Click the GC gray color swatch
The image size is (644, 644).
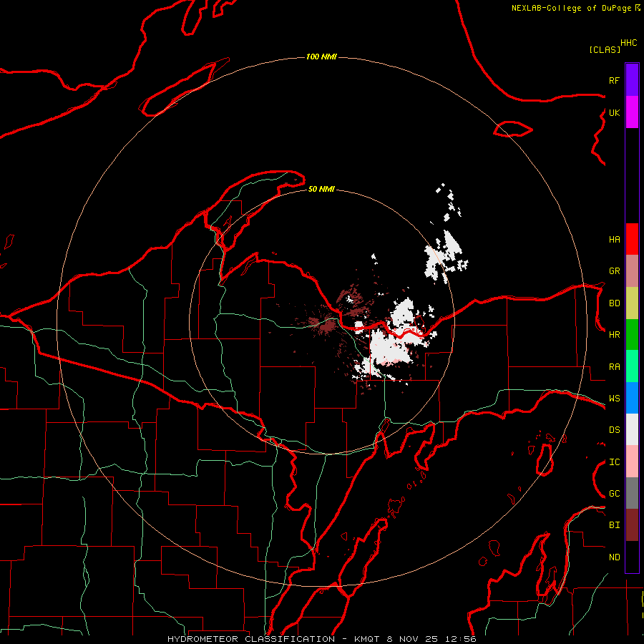632,493
